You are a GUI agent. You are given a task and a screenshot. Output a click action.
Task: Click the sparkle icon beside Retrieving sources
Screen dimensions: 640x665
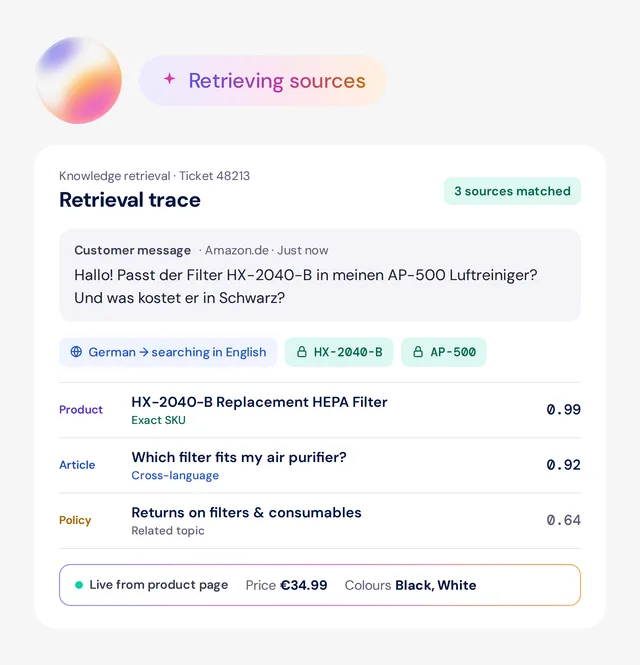[x=170, y=78]
